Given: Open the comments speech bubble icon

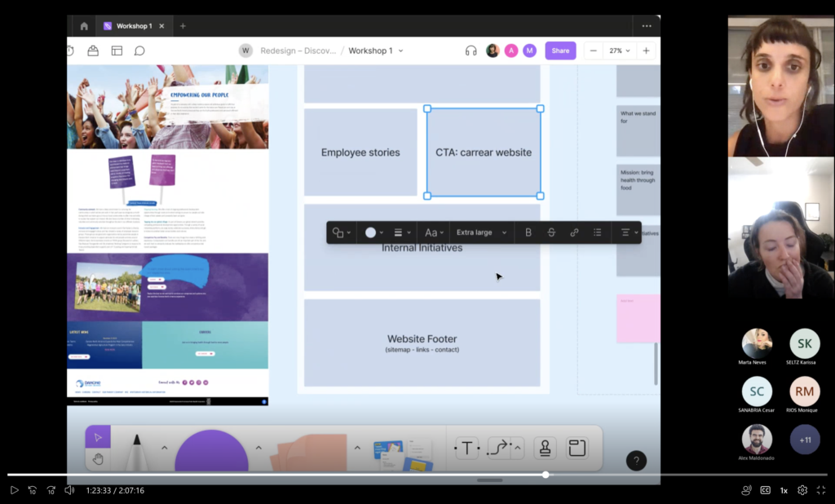Looking at the screenshot, I should (139, 51).
